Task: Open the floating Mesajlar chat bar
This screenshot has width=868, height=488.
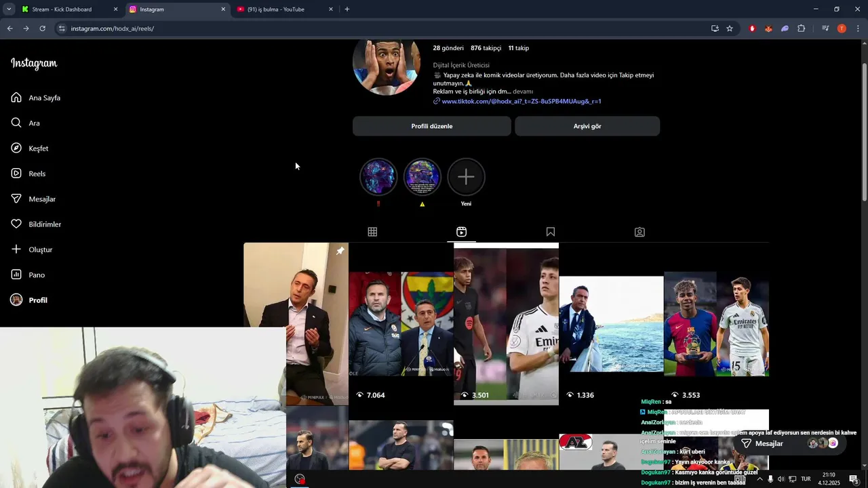Action: point(790,443)
